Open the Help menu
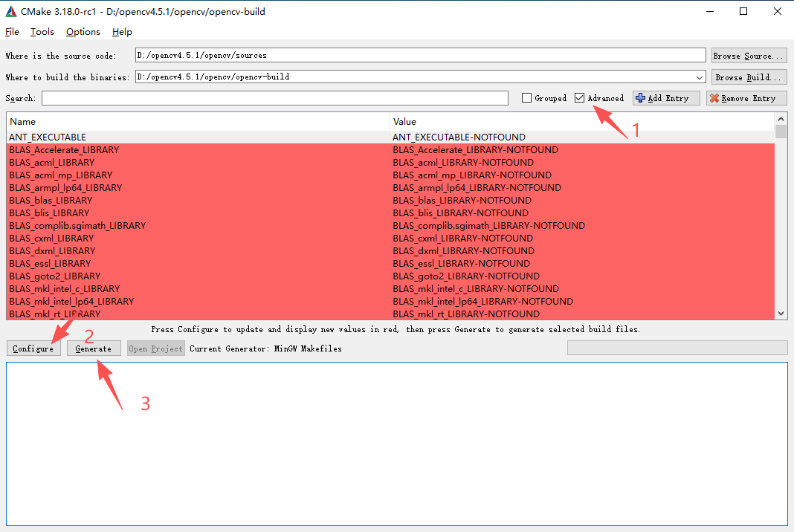Viewport: 794px width, 532px height. pyautogui.click(x=122, y=32)
